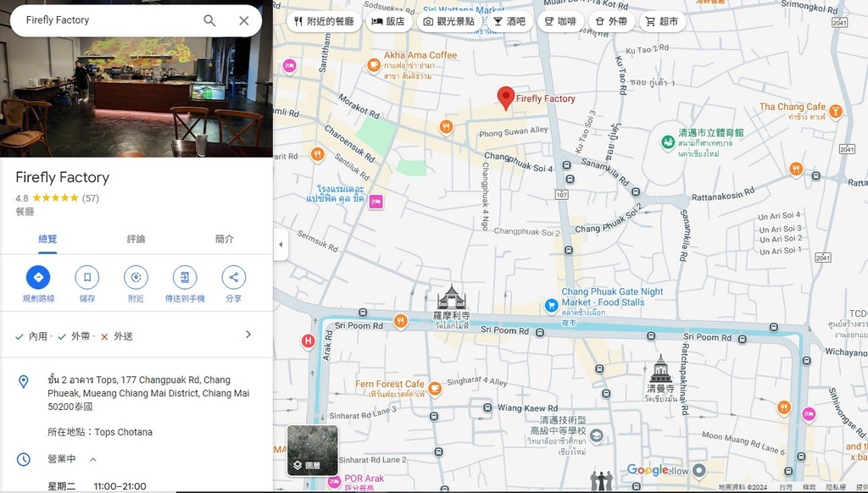This screenshot has height=493, width=868.
Task: Open the 條款 terms link
Action: (810, 487)
